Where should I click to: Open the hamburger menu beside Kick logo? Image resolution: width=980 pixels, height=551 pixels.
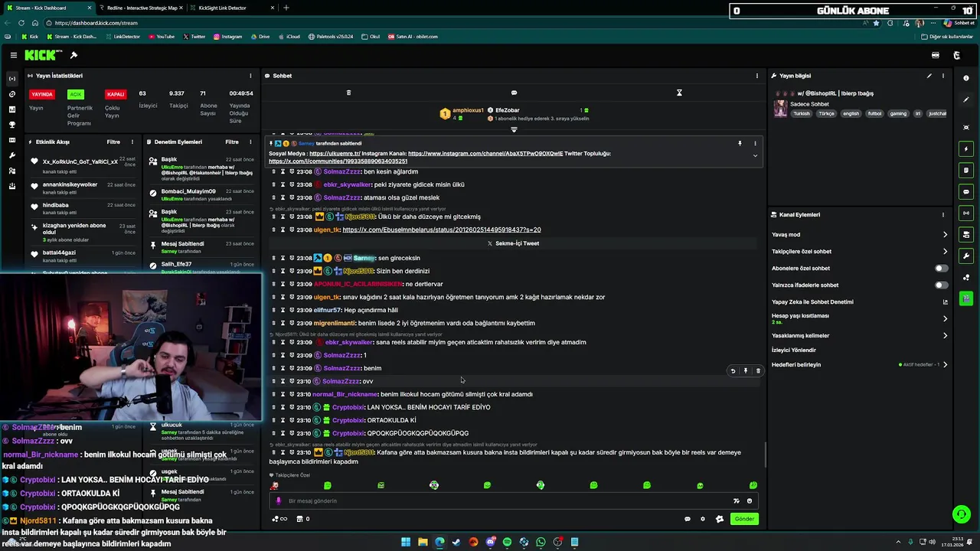tap(14, 55)
